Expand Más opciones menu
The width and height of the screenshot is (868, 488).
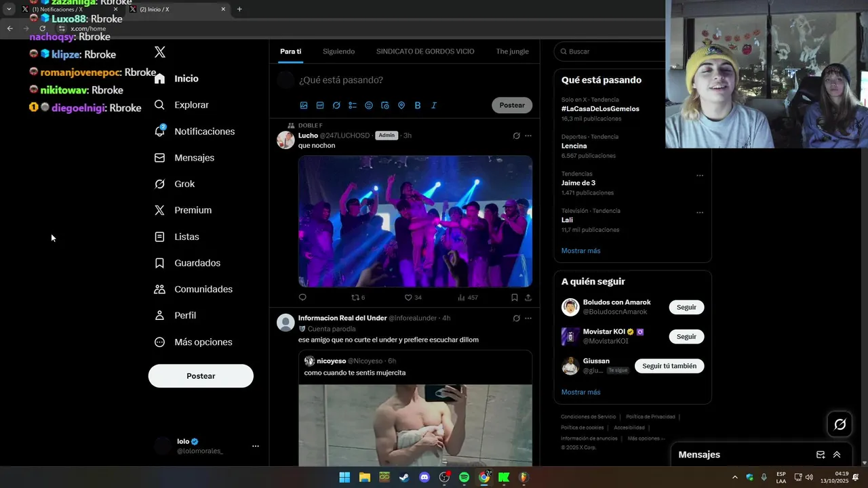193,342
